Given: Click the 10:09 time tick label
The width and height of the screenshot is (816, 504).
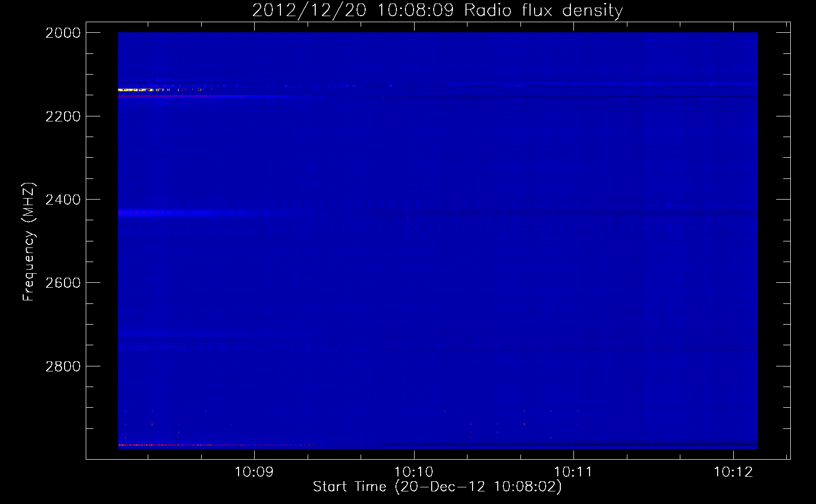Looking at the screenshot, I should pos(254,472).
